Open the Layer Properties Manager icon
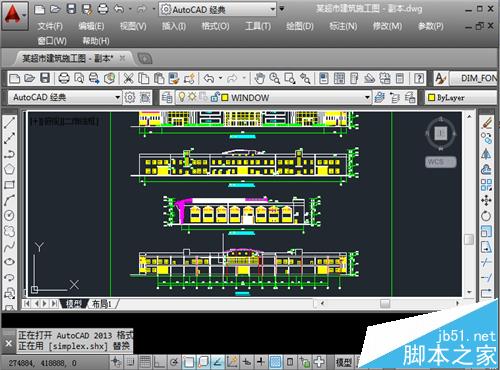The height and width of the screenshot is (370, 500). point(167,98)
